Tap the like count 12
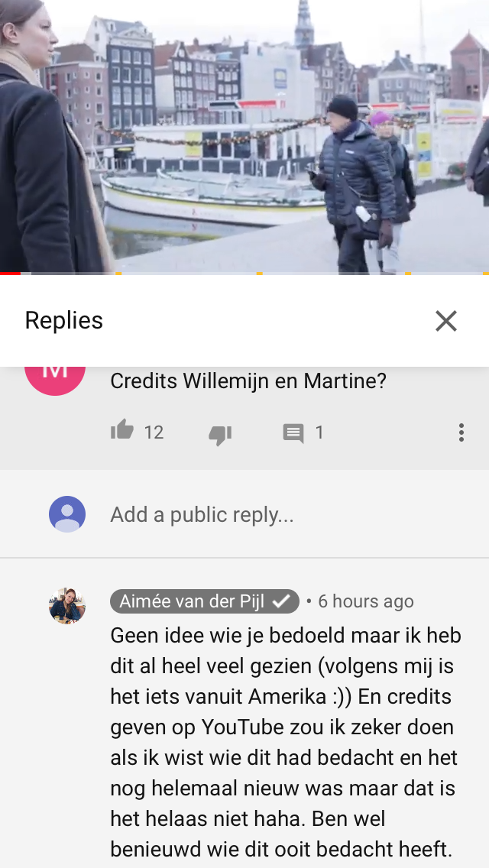 [x=154, y=432]
